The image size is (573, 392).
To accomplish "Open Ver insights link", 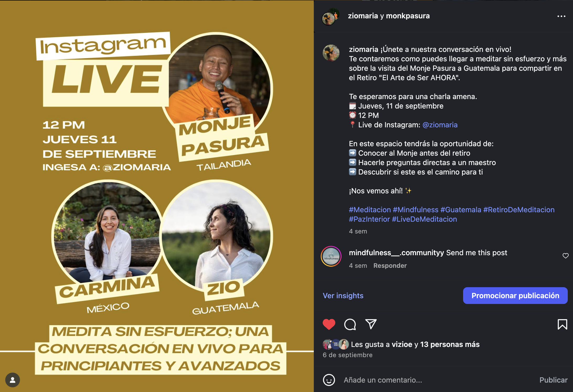I will 343,296.
